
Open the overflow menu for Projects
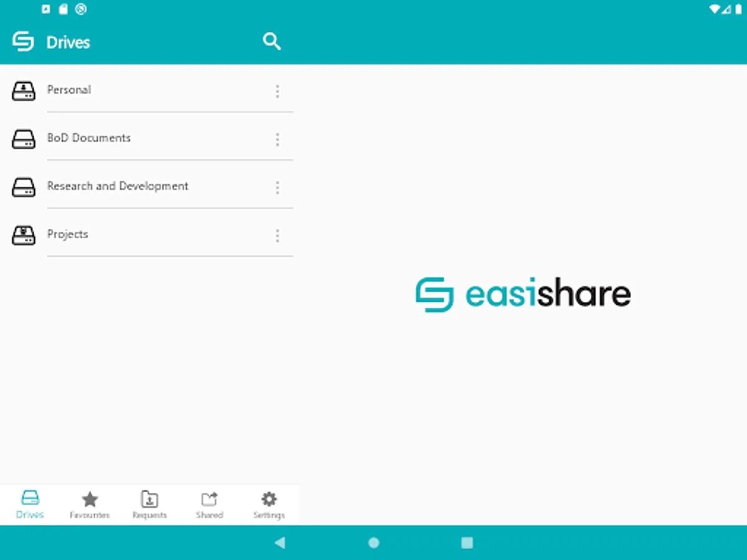(277, 236)
